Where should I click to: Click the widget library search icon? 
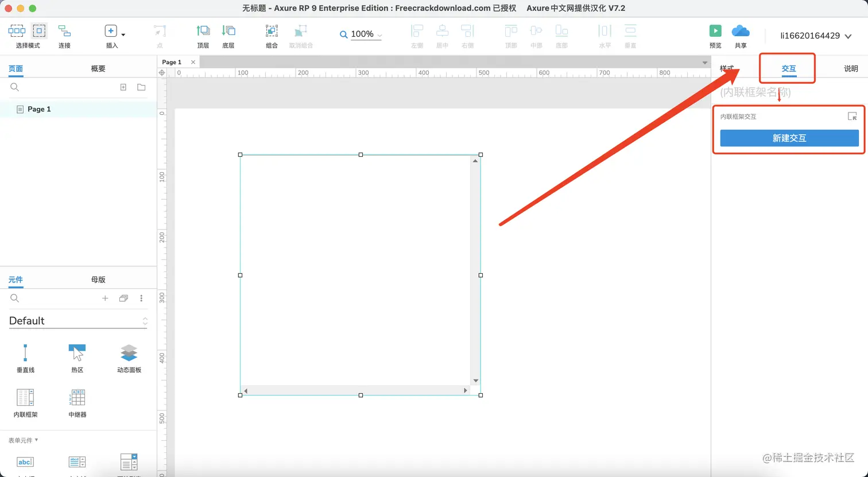15,298
